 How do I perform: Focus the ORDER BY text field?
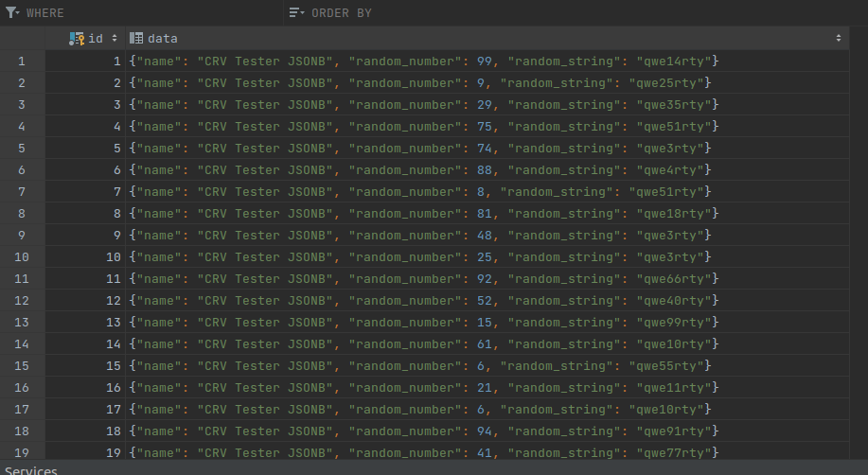click(x=568, y=13)
